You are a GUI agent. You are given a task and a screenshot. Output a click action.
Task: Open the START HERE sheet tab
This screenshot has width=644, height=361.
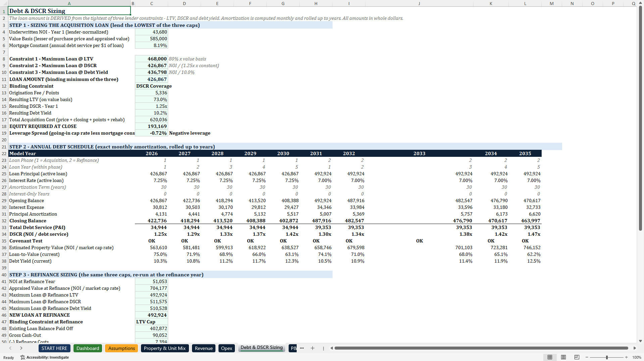point(54,348)
